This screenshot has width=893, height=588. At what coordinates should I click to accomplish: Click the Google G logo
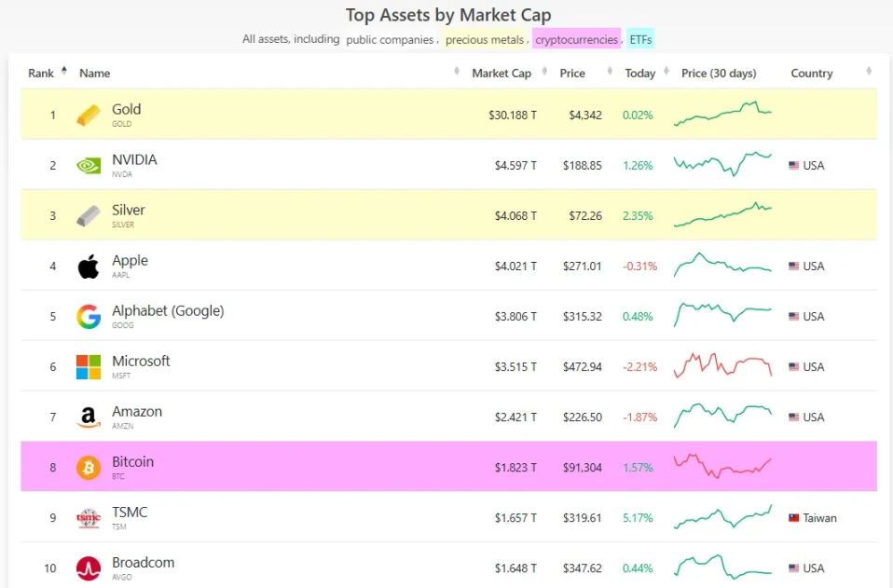89,317
